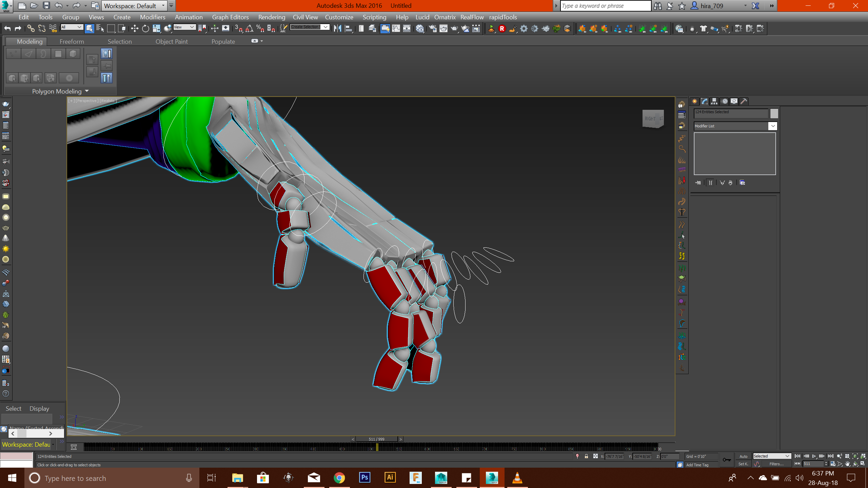Screen dimensions: 868x488
Task: Click the Pan View hand icon
Action: [847, 464]
